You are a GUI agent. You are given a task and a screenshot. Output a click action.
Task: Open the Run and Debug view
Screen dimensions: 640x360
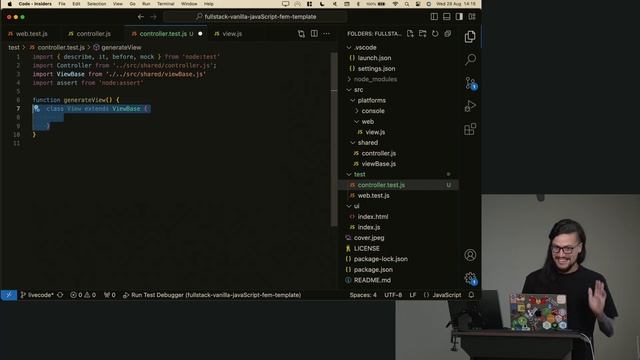[x=470, y=106]
